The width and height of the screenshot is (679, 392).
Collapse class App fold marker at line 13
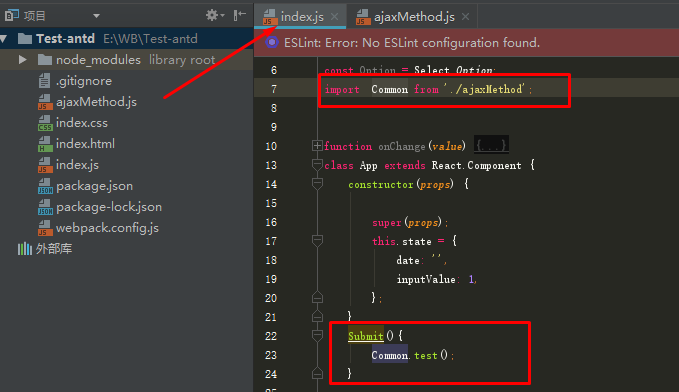(317, 165)
